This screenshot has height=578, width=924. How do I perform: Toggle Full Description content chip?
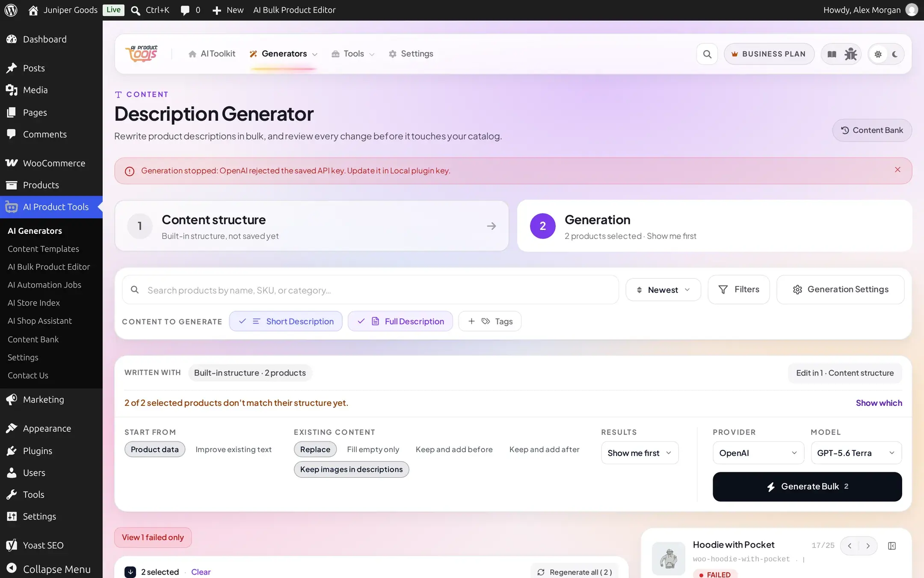(400, 321)
